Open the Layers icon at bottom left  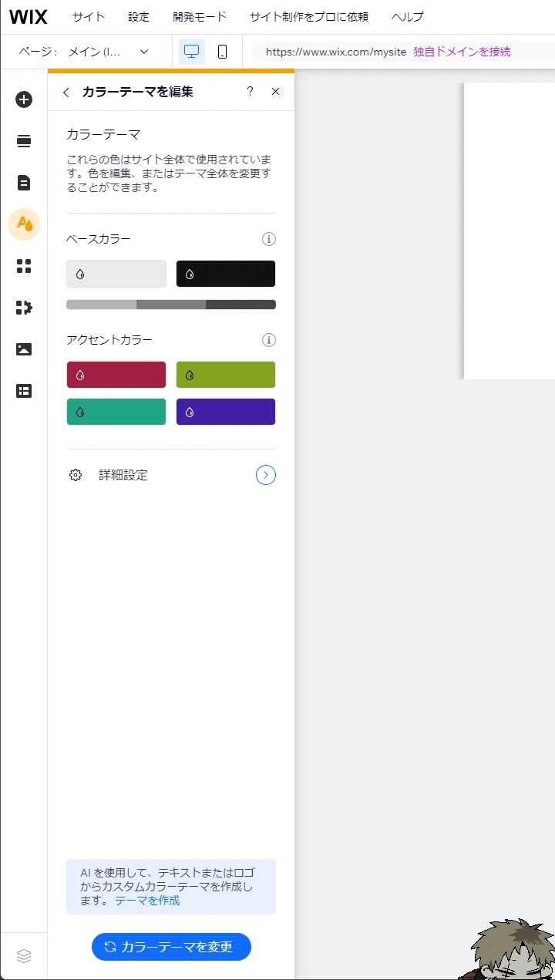(24, 956)
